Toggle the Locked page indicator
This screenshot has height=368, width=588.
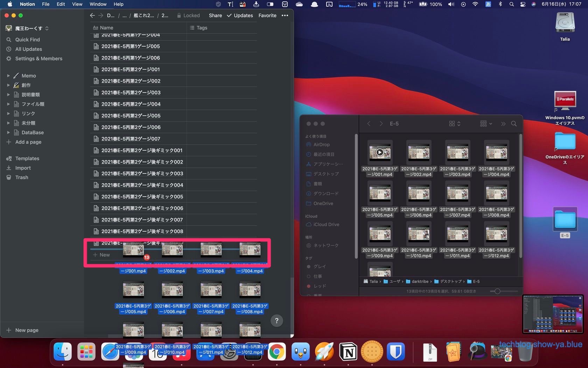tap(188, 15)
